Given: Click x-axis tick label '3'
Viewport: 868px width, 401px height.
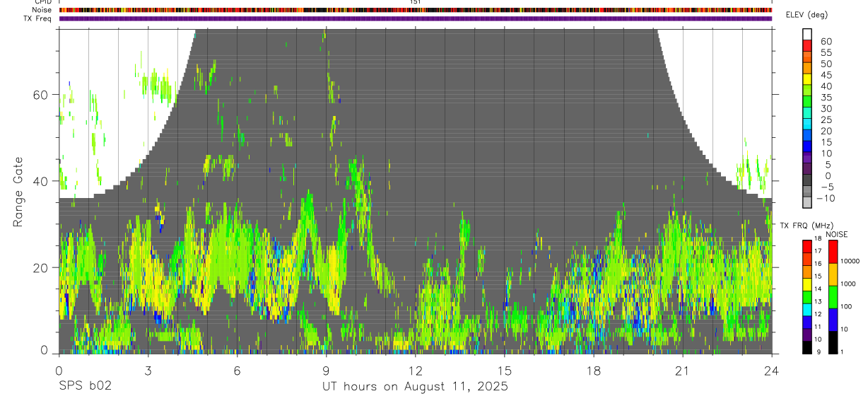Looking at the screenshot, I should pos(148,371).
